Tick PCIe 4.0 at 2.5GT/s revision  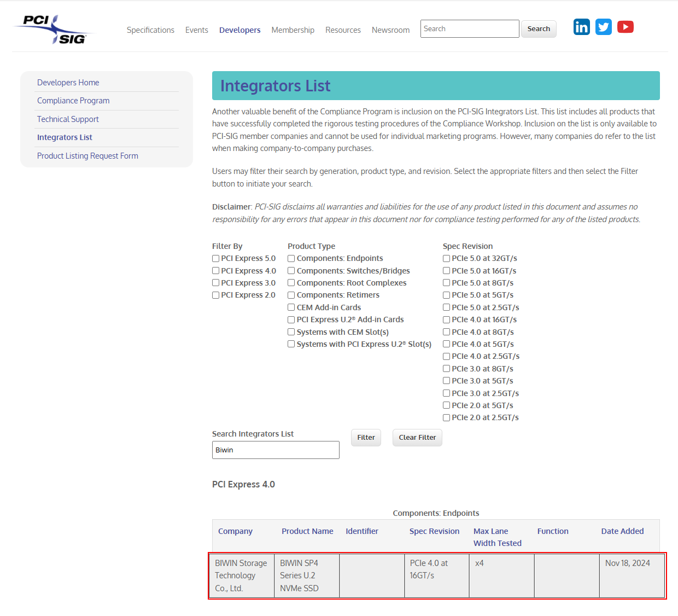click(x=447, y=356)
